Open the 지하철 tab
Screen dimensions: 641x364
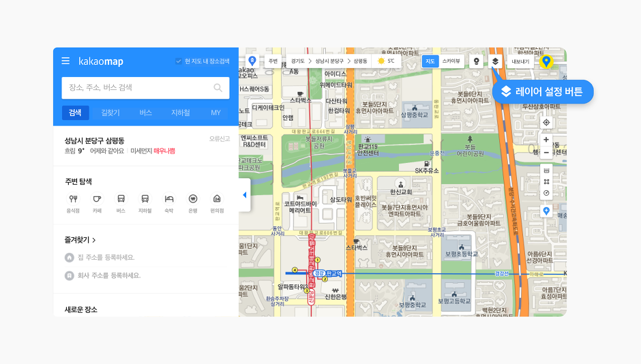[180, 112]
